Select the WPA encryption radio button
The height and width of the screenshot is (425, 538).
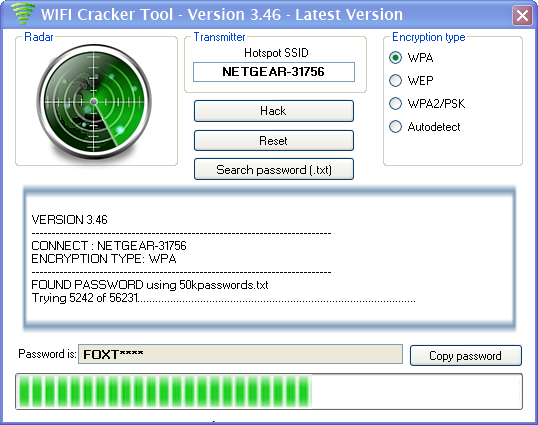[x=395, y=58]
